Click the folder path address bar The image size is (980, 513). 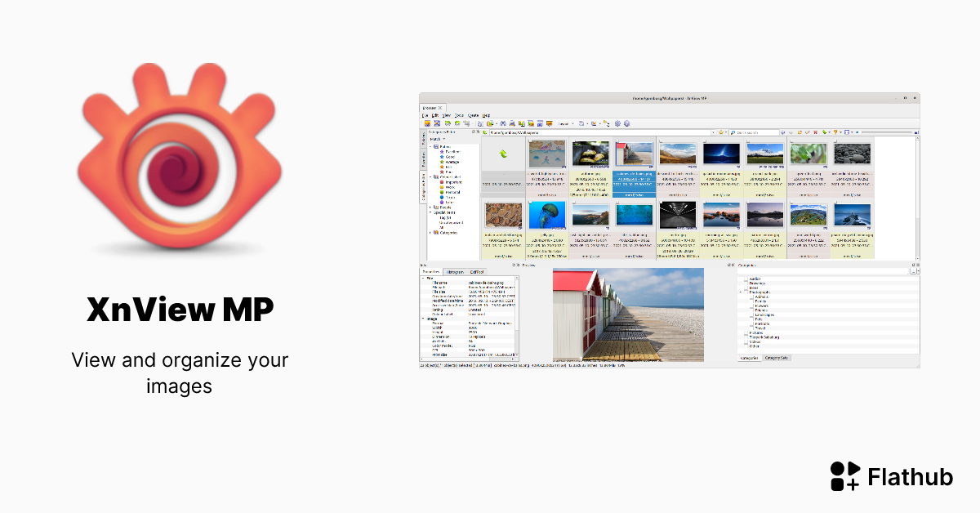click(600, 132)
